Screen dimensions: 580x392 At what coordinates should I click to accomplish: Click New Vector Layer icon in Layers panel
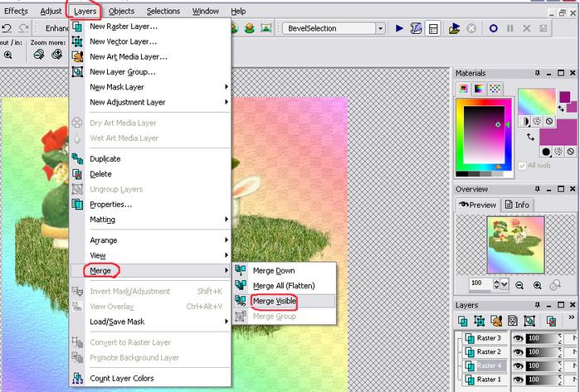click(480, 321)
